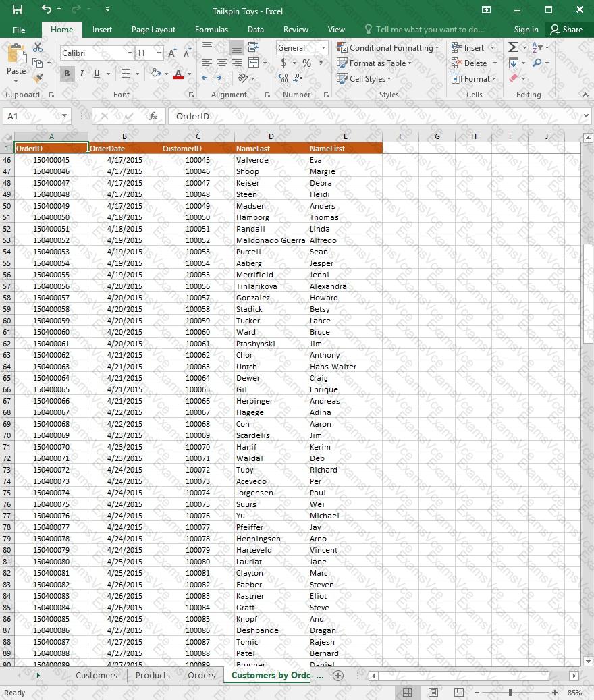Switch to the Formulas tab

(x=211, y=30)
